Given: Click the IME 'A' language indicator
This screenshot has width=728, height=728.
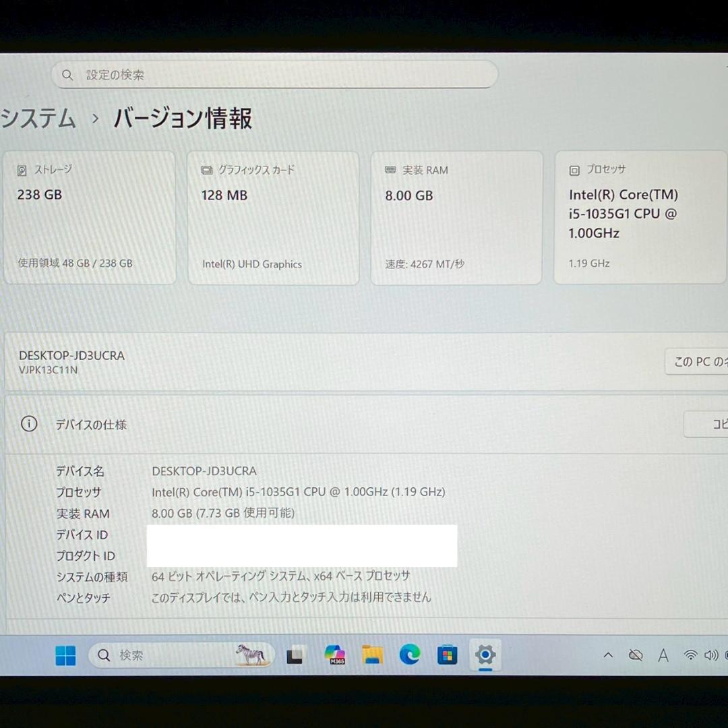Looking at the screenshot, I should point(663,655).
